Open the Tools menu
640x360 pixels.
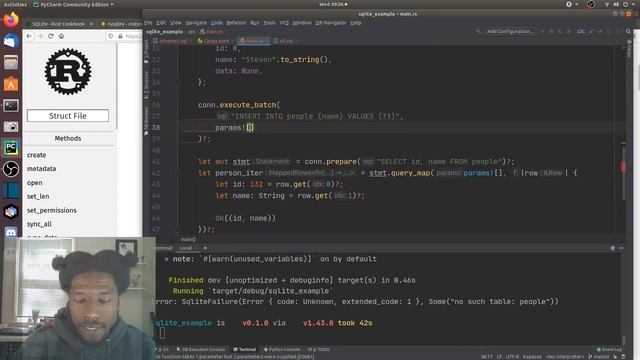pos(269,23)
